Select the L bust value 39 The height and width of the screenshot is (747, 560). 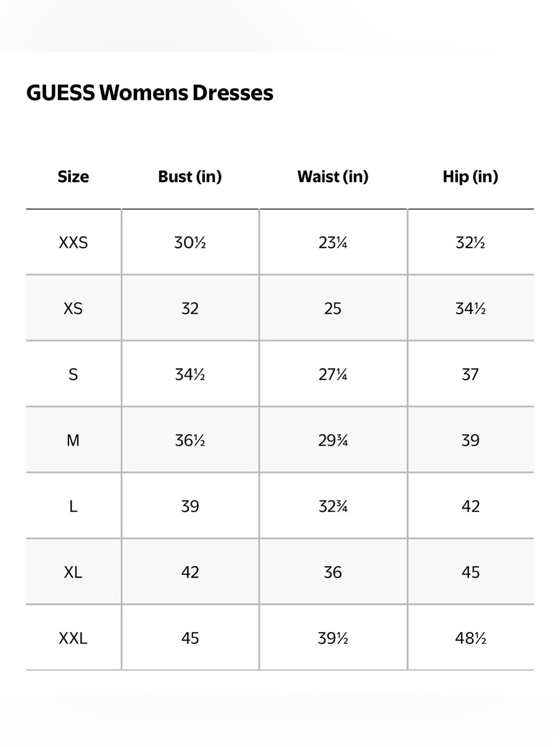click(190, 507)
